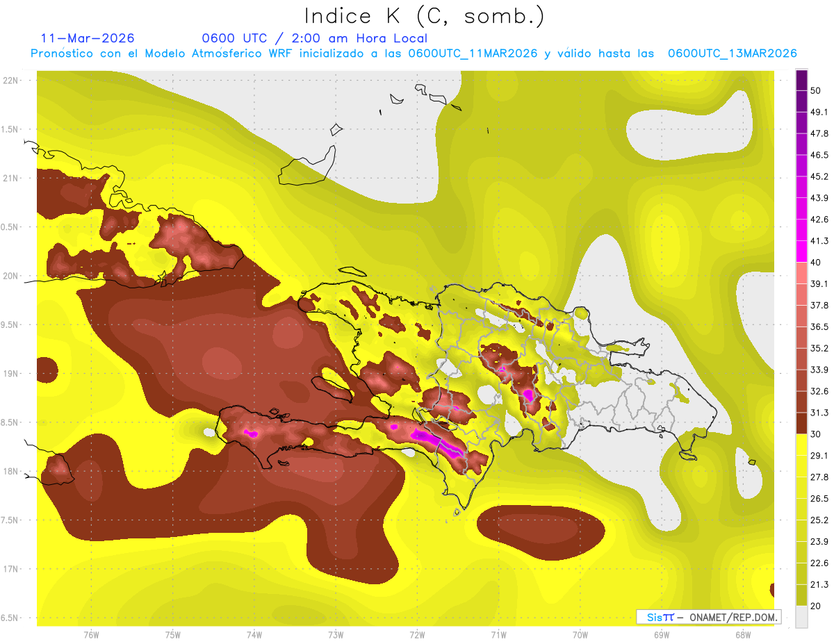Click the longitude axis label "69W"

[x=662, y=635]
